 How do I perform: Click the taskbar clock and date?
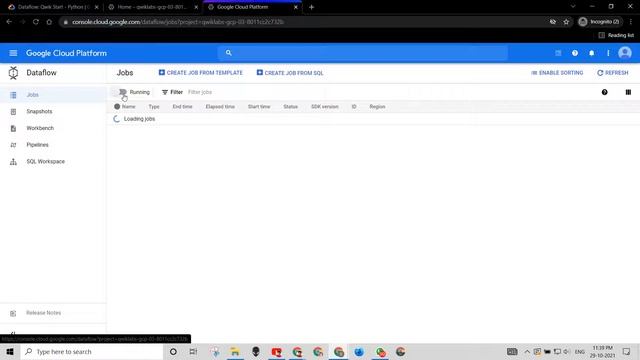(602, 351)
